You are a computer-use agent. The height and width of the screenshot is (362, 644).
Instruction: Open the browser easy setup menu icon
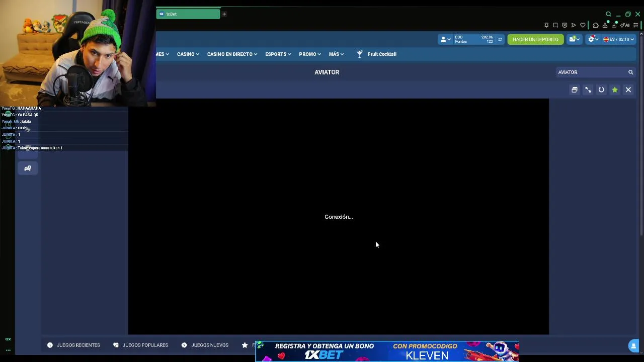pos(636,25)
